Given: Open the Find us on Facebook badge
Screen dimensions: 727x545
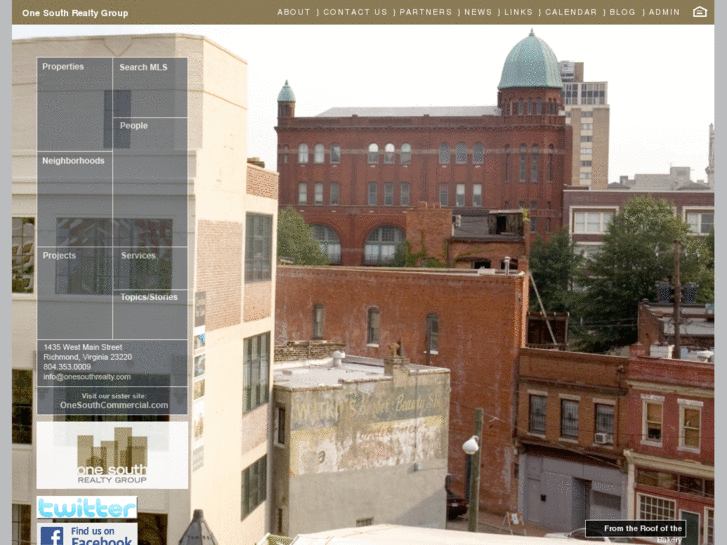Looking at the screenshot, I should pyautogui.click(x=87, y=534).
